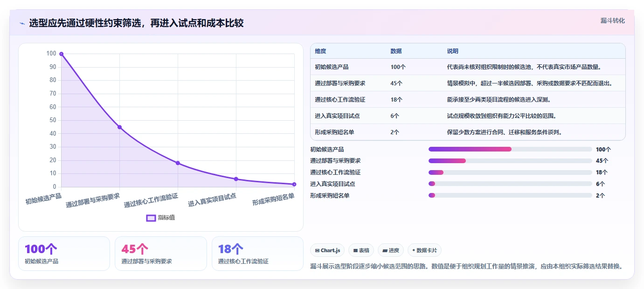644x289 pixels.
Task: Toggle the 指标值 legend color box
Action: coord(151,218)
